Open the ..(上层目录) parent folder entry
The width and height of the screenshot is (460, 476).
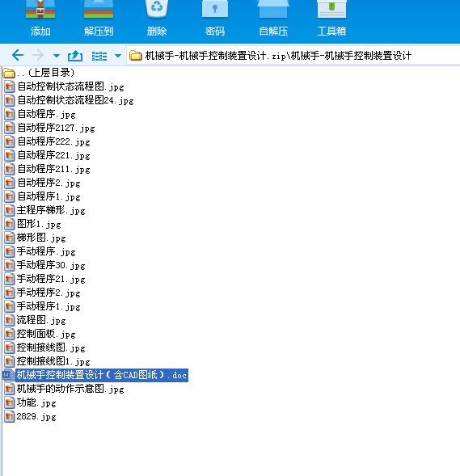coord(39,73)
